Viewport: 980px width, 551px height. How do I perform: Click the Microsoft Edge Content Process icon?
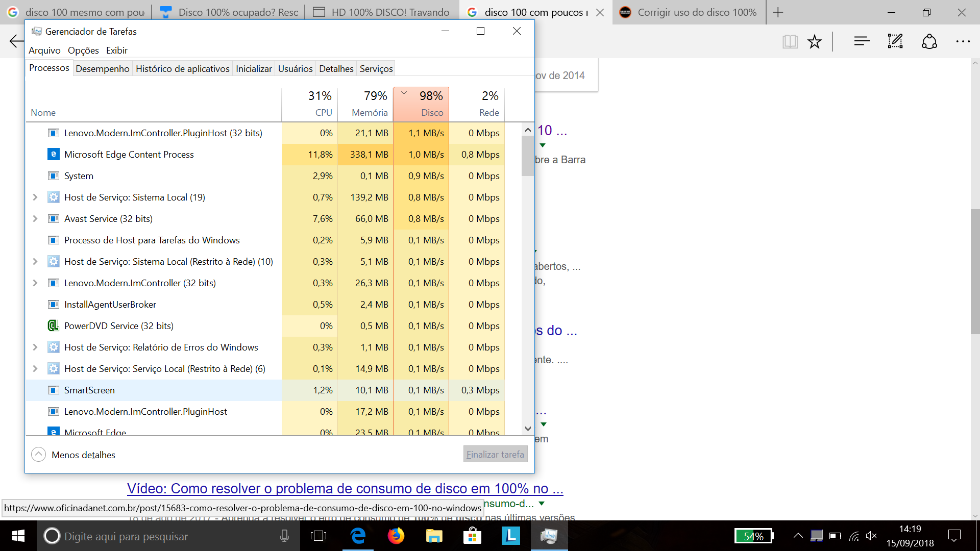tap(53, 154)
